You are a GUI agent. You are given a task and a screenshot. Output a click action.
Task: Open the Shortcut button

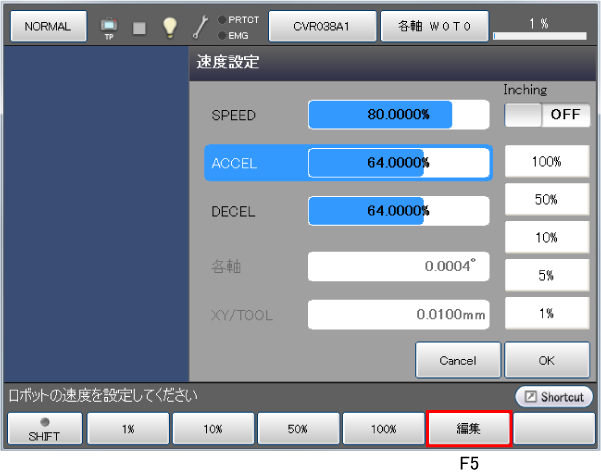click(554, 397)
